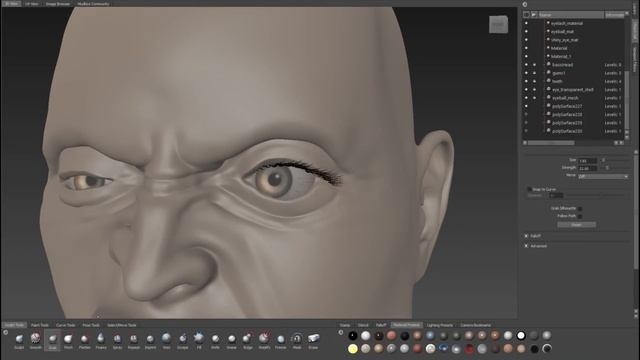640x360 pixels.
Task: Select the Bulge tool
Action: (248, 340)
